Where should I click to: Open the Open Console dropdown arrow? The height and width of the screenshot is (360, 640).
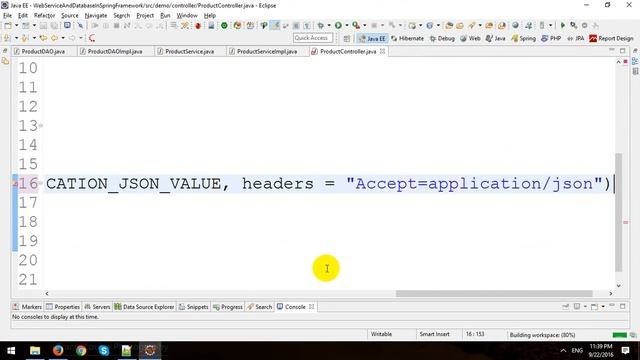pos(603,306)
